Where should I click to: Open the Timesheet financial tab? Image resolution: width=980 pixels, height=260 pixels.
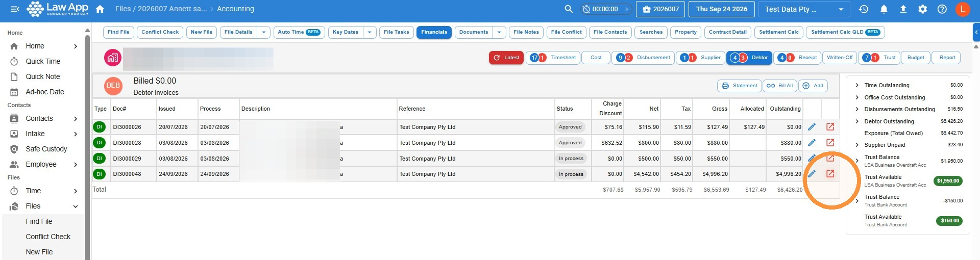tap(553, 58)
